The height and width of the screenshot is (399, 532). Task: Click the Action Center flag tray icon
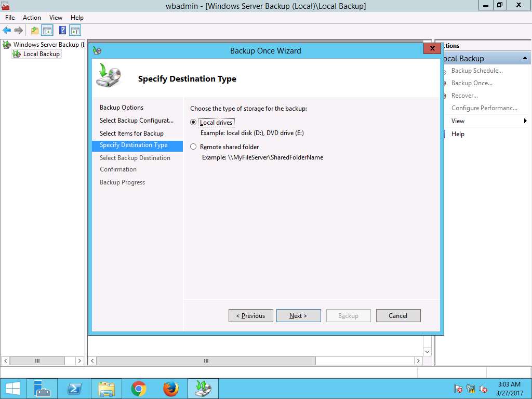click(458, 389)
